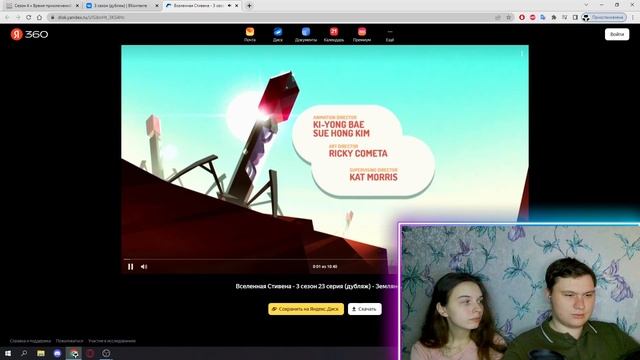Open the red Opera-style extension icon
This screenshot has width=640, height=360.
(x=522, y=18)
